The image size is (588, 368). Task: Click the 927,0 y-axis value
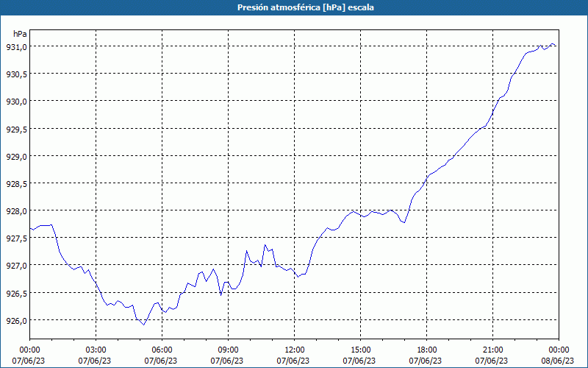pyautogui.click(x=16, y=266)
